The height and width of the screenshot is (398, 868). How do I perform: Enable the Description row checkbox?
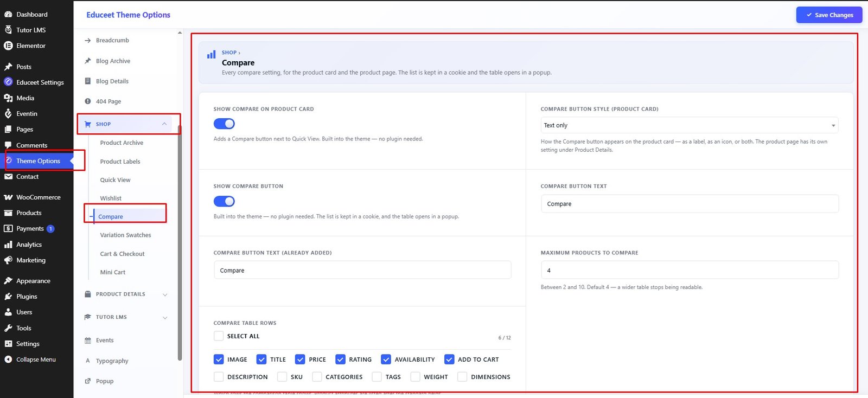pos(219,377)
